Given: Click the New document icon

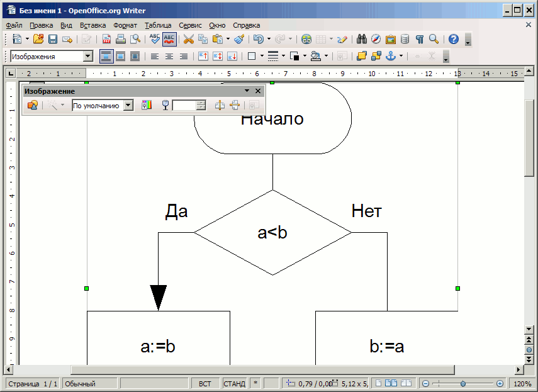Looking at the screenshot, I should click(17, 39).
